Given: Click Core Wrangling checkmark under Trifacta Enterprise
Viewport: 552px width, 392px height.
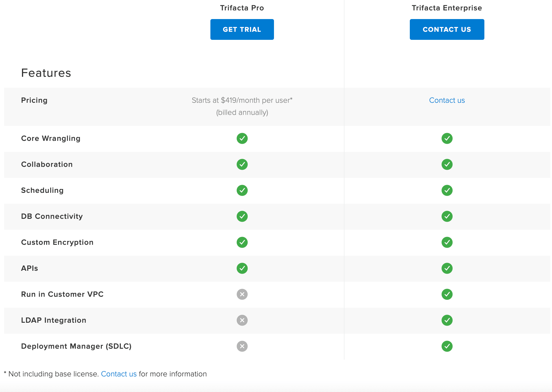Looking at the screenshot, I should coord(447,139).
